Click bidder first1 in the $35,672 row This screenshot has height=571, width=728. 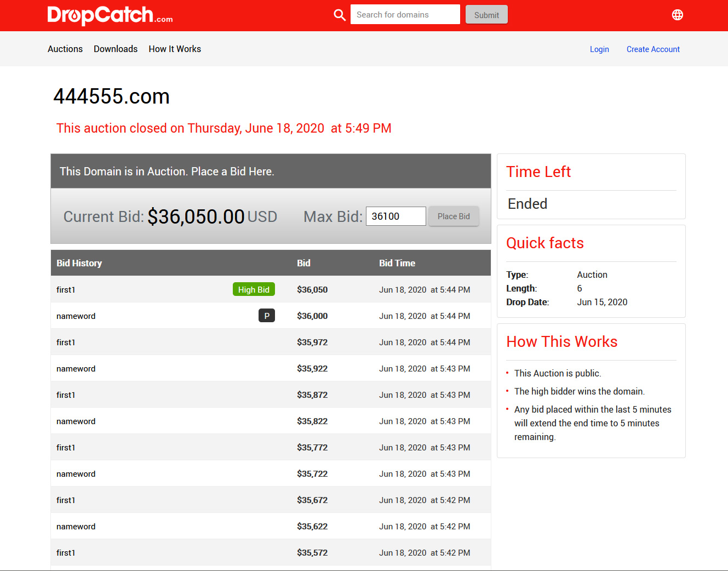coord(66,500)
